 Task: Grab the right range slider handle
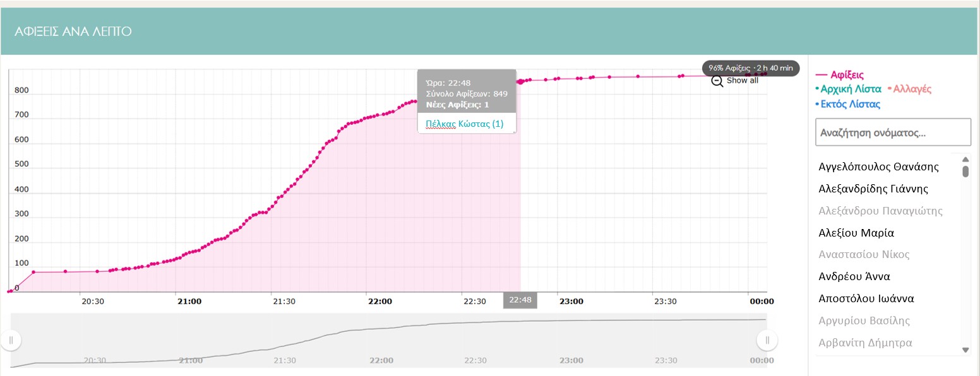pyautogui.click(x=767, y=341)
